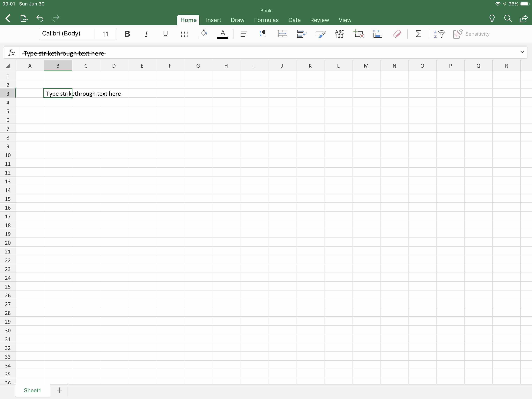Select row 3 header

[x=8, y=94]
